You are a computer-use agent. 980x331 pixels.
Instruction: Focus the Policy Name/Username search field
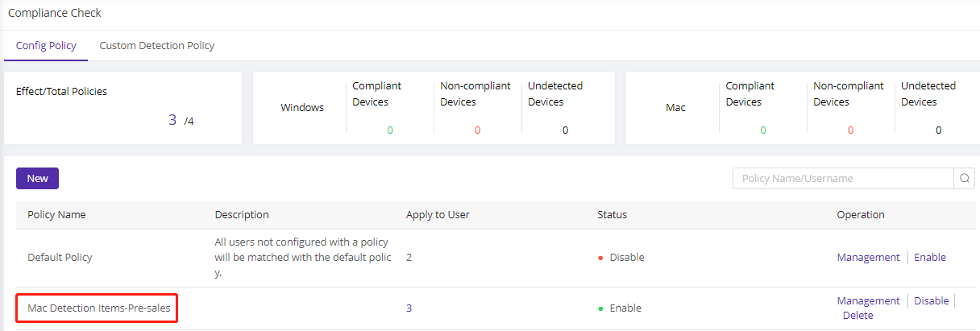[843, 179]
